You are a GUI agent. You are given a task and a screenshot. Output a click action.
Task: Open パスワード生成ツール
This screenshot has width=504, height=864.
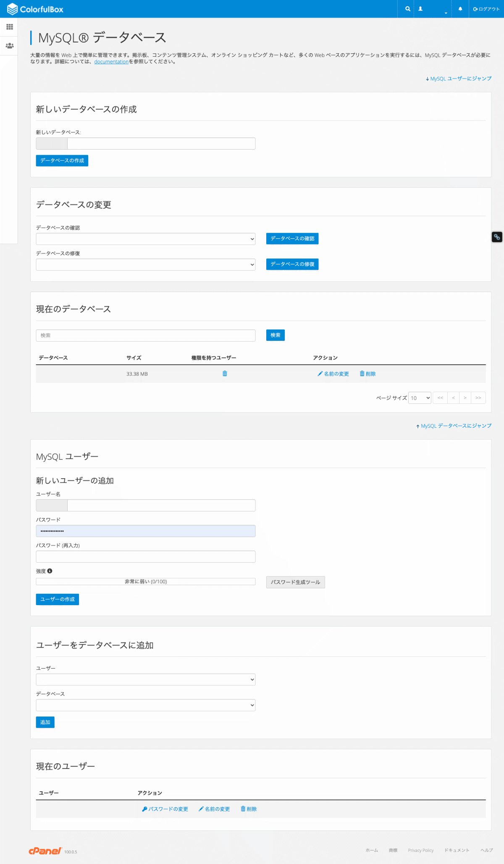tap(296, 582)
